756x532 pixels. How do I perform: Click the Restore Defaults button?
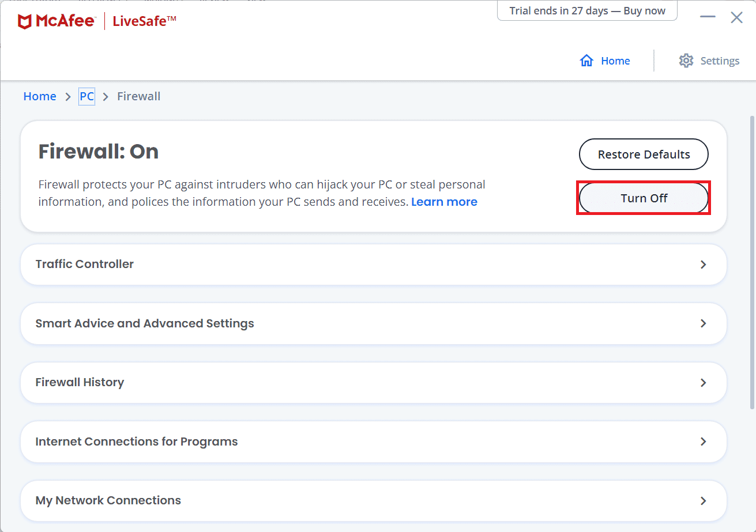[643, 154]
